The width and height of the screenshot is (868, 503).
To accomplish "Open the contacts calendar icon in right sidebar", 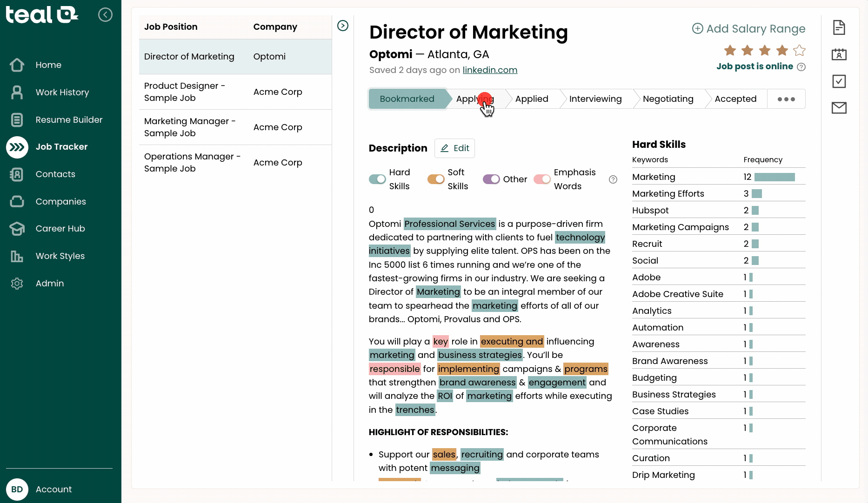I will click(x=839, y=54).
